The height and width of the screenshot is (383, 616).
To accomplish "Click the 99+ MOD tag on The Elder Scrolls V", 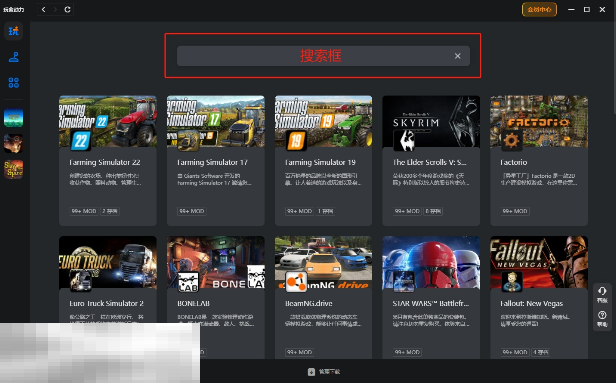I will click(407, 211).
